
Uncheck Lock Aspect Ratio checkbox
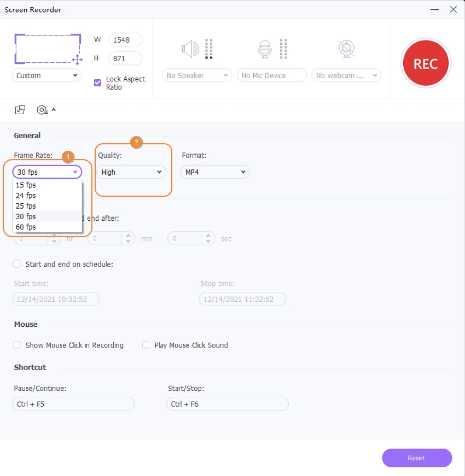(x=97, y=83)
